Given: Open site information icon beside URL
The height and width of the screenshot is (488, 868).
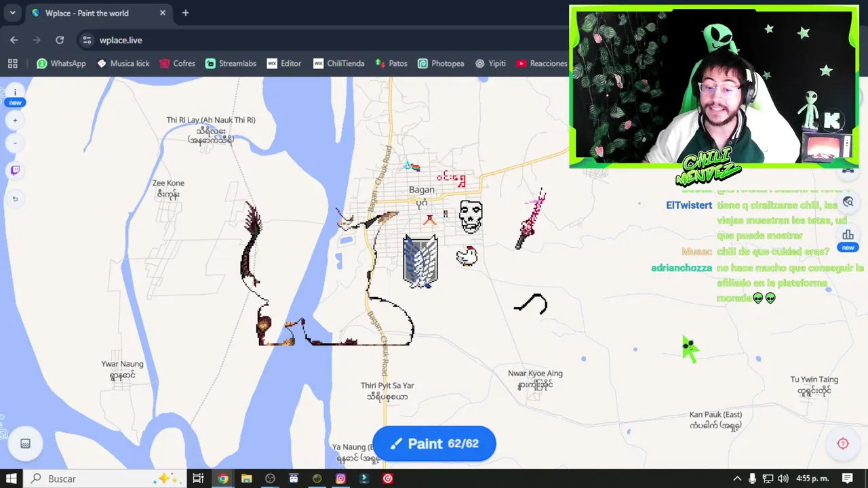Looking at the screenshot, I should (87, 40).
